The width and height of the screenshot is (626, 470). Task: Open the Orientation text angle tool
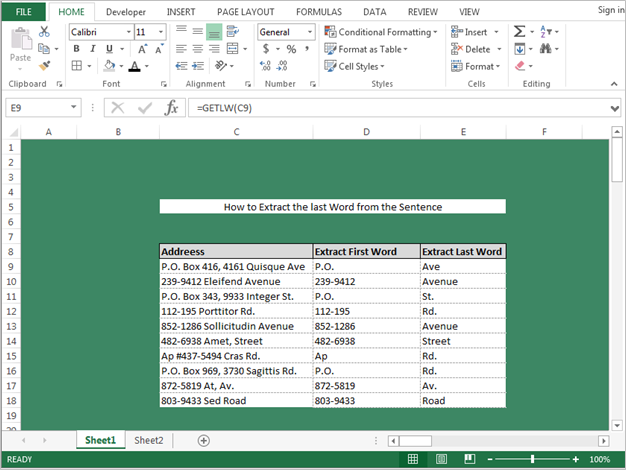[221, 65]
